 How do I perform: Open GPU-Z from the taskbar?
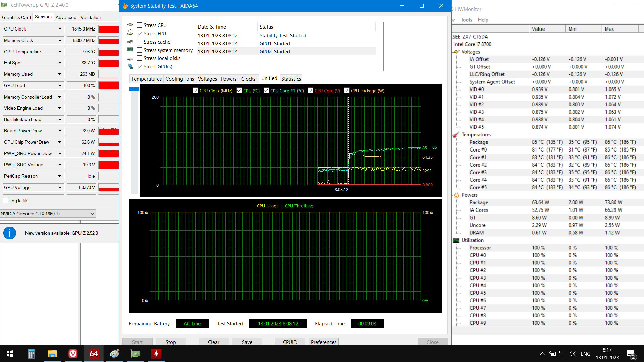point(136,354)
